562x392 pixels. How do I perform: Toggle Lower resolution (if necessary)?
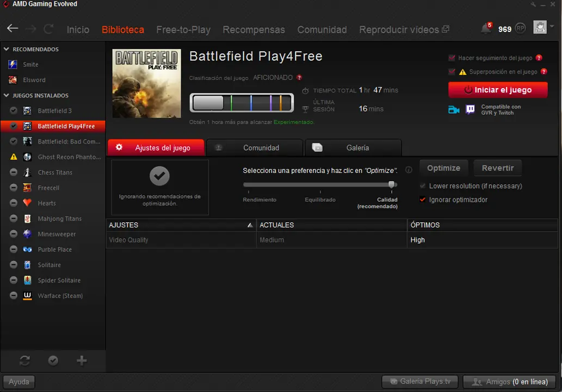tap(423, 185)
